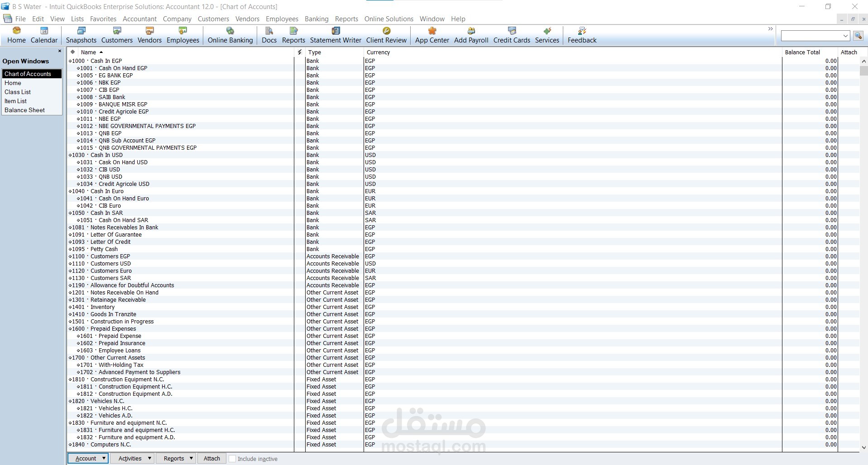
Task: Open Credit Cards from the toolbar
Action: 512,35
